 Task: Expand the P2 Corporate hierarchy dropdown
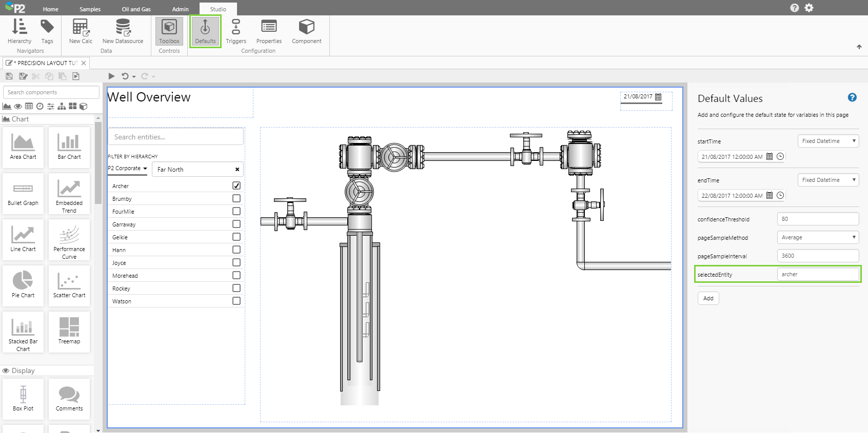tap(128, 169)
